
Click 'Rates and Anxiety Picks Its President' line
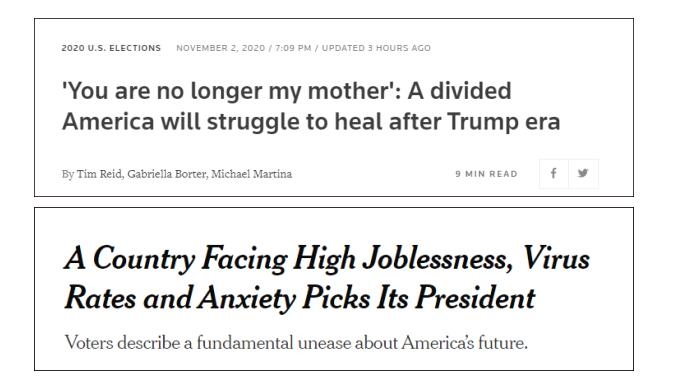(x=300, y=298)
